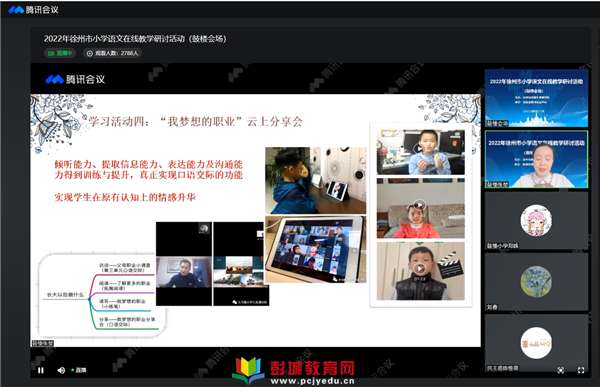Play the little girl in red video

[x=420, y=205]
